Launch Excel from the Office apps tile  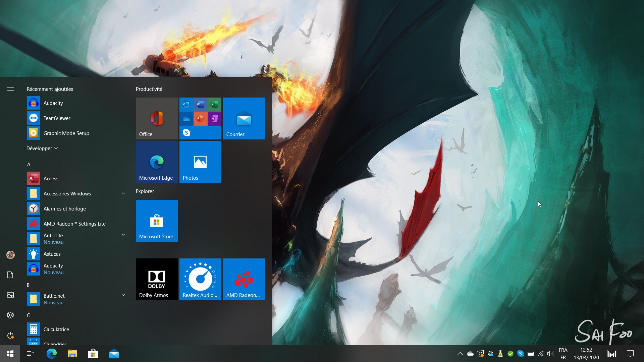214,105
